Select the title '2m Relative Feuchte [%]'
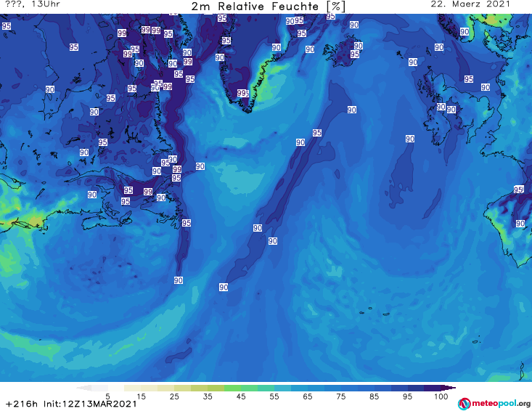Viewport: 532px width, 411px height. pyautogui.click(x=269, y=7)
